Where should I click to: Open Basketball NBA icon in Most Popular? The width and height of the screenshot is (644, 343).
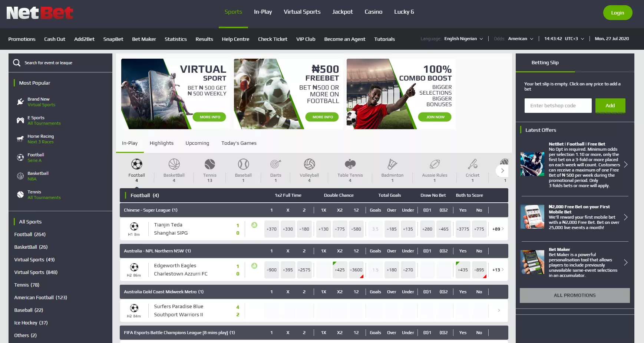20,176
